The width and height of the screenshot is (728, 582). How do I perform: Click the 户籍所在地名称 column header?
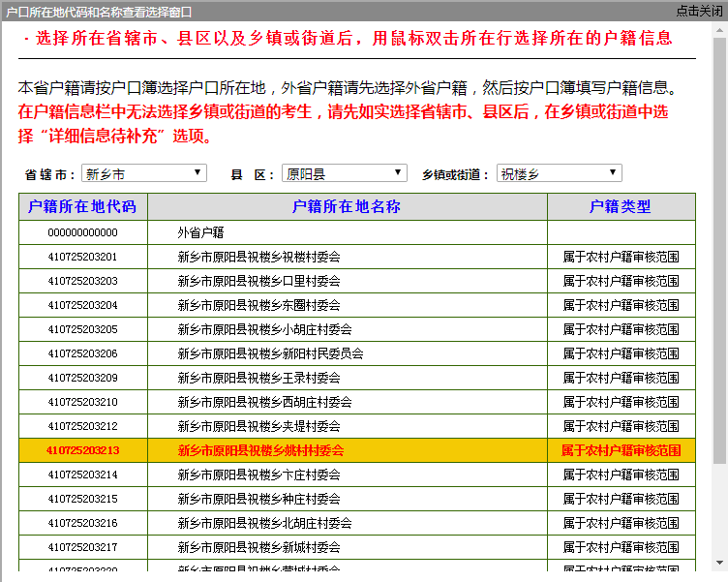pos(348,206)
